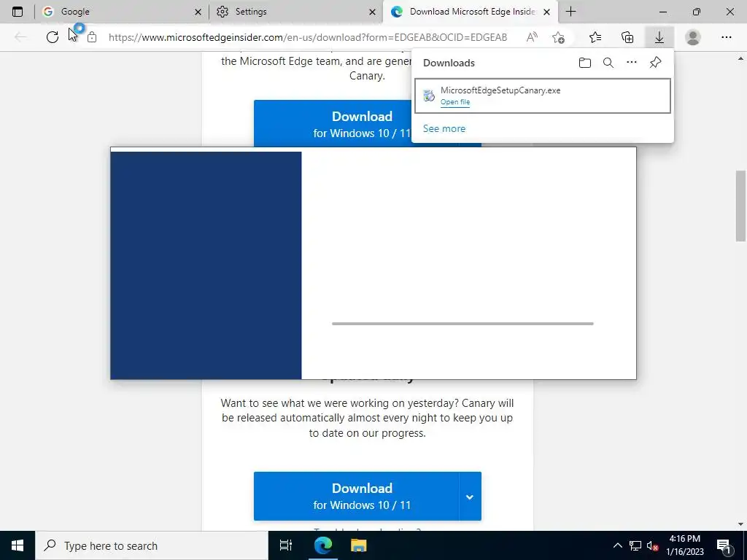Click the installer progress bar

(462, 324)
